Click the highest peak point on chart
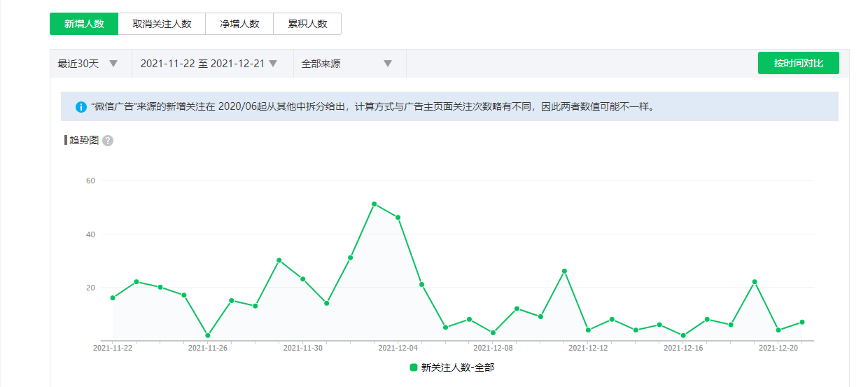Screen dimensions: 868x387 point(374,204)
